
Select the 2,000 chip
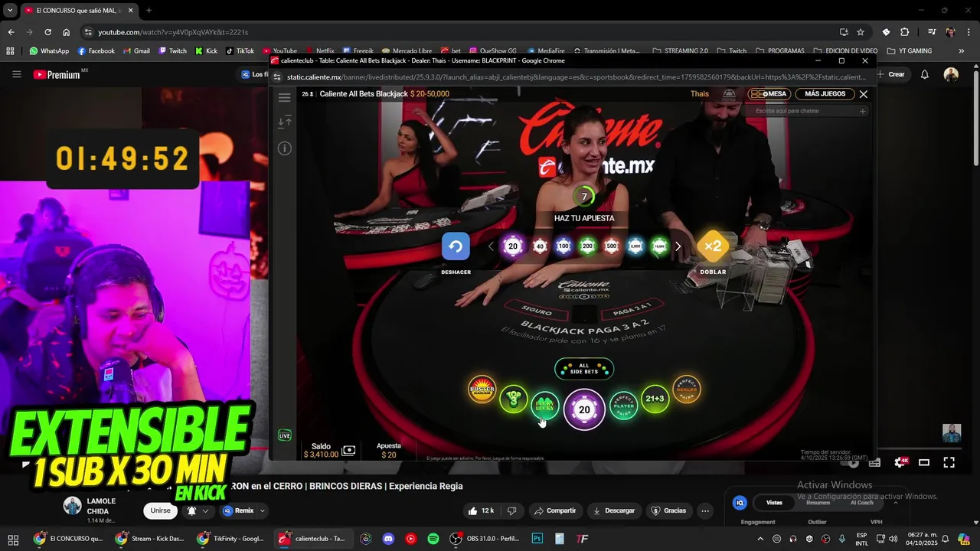635,246
